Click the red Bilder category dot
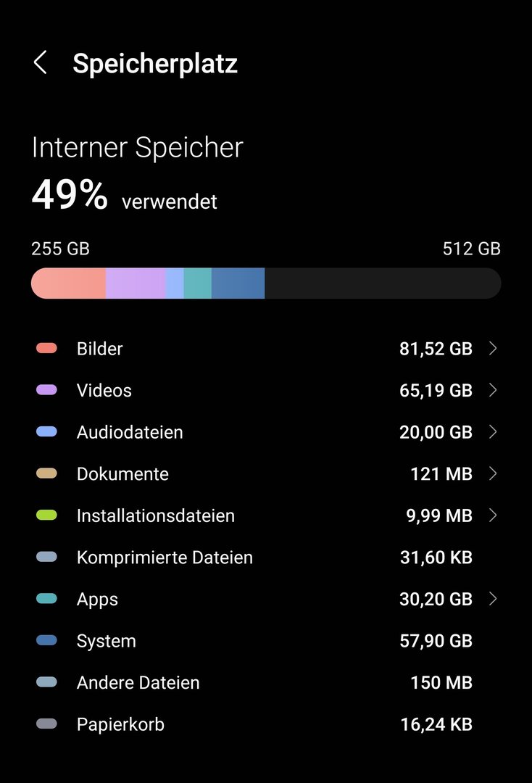 pyautogui.click(x=46, y=349)
